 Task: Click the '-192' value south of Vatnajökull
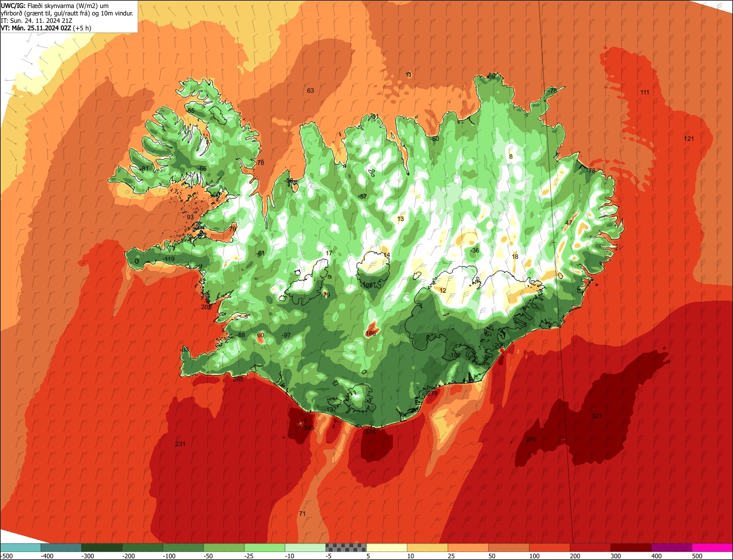[x=455, y=355]
